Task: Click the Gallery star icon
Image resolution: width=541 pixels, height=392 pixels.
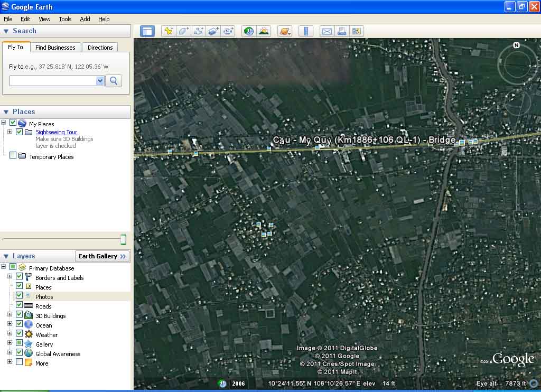Action: click(x=29, y=344)
